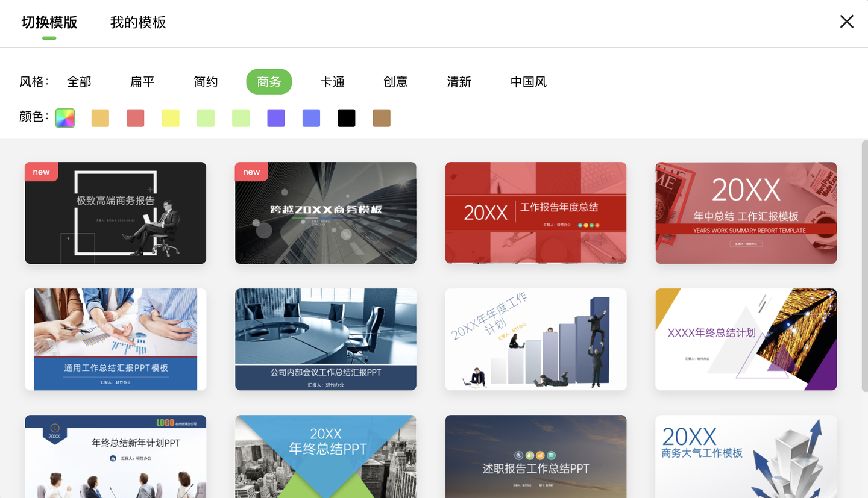Filter by 中国风 style
Image resolution: width=868 pixels, height=498 pixels.
click(527, 82)
